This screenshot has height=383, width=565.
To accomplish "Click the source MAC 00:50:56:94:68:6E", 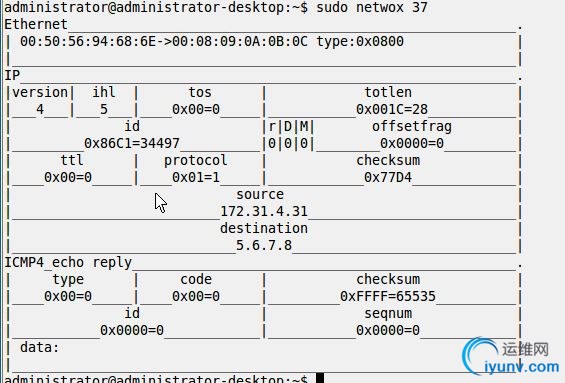I will (88, 41).
